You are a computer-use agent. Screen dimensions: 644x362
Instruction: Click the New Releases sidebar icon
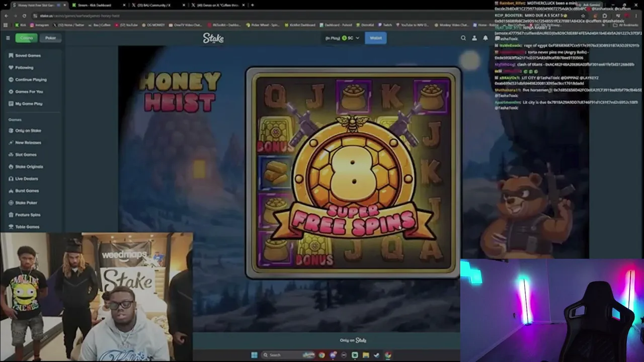(x=11, y=142)
